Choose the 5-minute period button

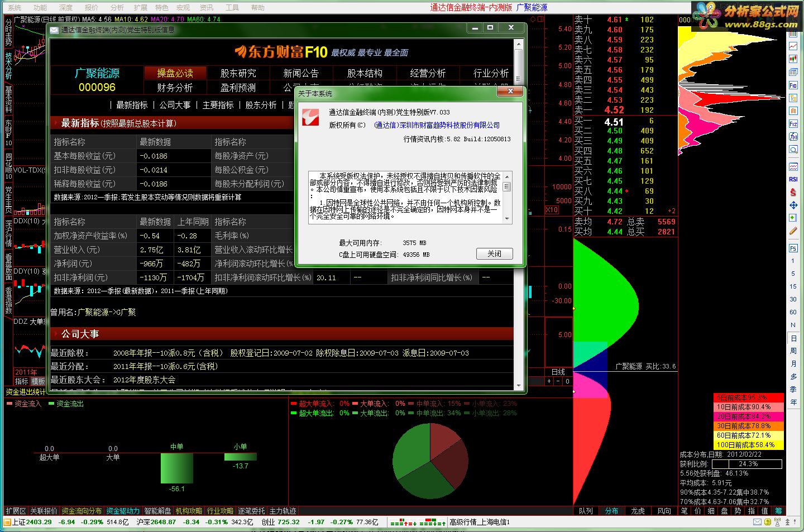point(793,274)
